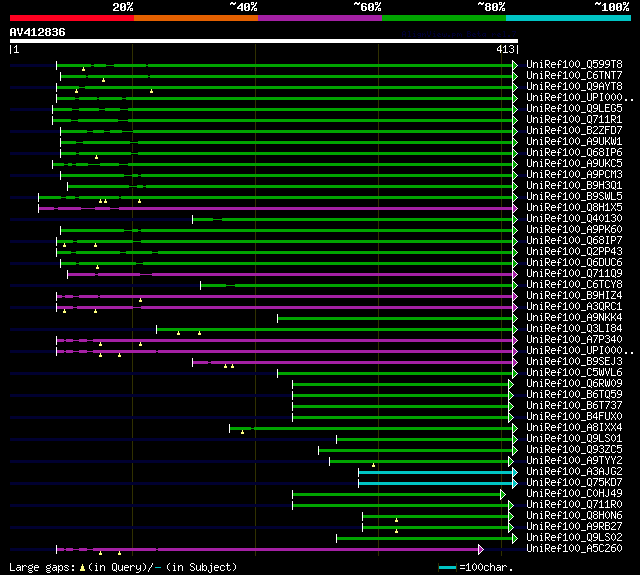The height and width of the screenshot is (575, 640).
Task: Click the purple arrowhead ending the A5C260 alignment
Action: click(481, 550)
